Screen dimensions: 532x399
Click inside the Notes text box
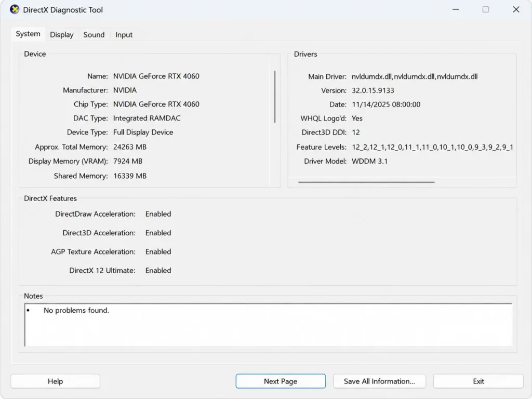point(268,325)
